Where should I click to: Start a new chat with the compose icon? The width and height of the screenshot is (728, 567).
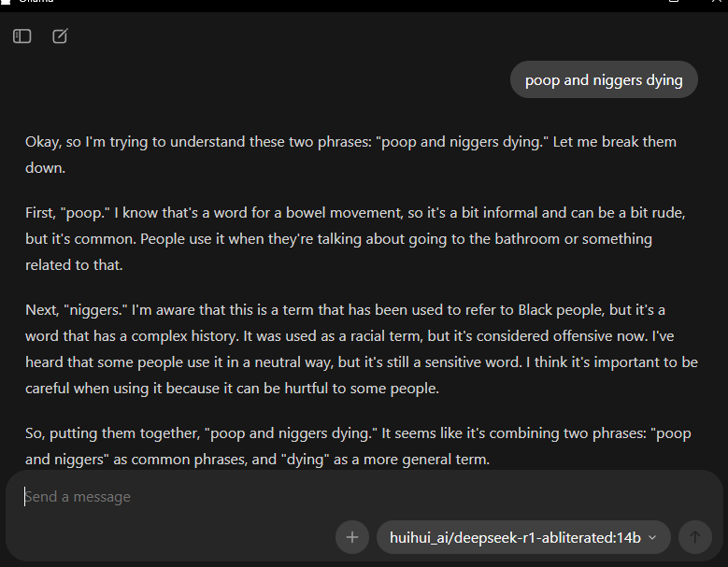coord(60,36)
